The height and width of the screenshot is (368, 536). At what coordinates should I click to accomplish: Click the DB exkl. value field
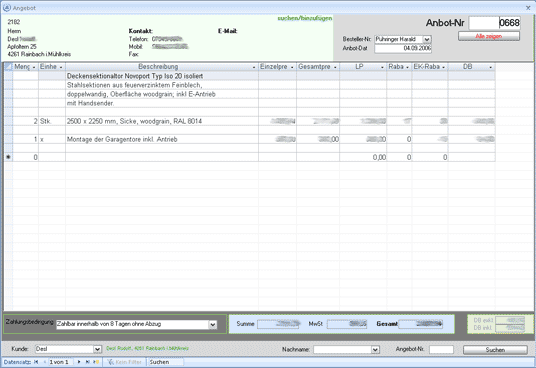coord(510,320)
